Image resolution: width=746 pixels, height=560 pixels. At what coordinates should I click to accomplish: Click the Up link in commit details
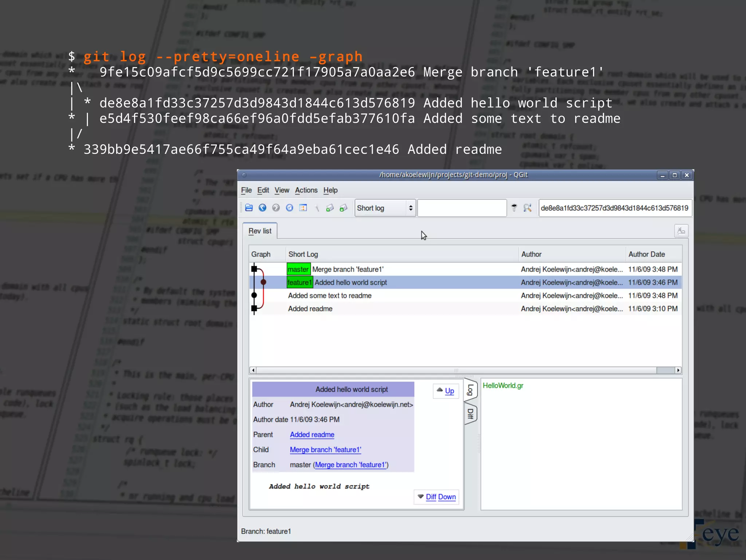pyautogui.click(x=449, y=391)
